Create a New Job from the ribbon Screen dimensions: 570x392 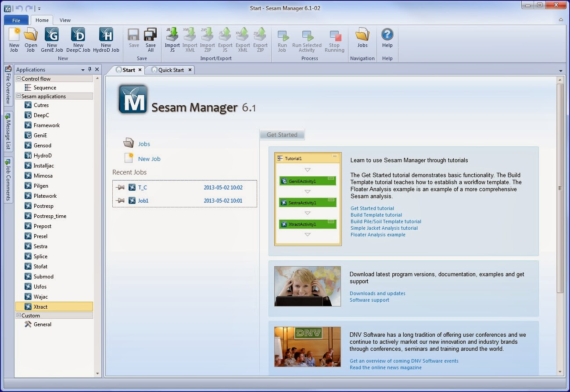(14, 40)
